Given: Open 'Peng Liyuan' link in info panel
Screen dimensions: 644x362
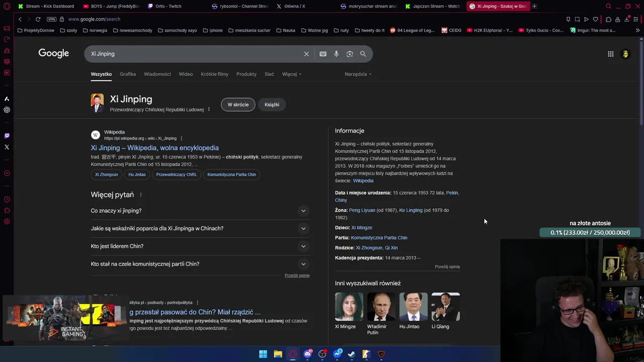Looking at the screenshot, I should [x=362, y=210].
